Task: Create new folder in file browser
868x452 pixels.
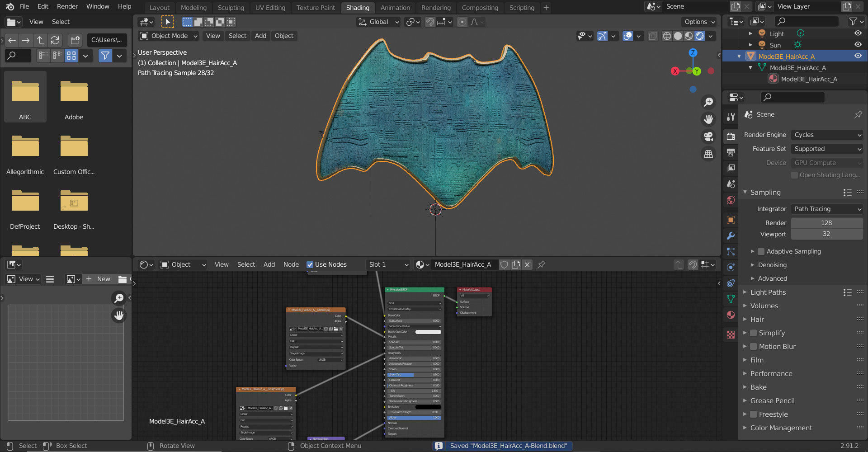Action: click(x=75, y=40)
